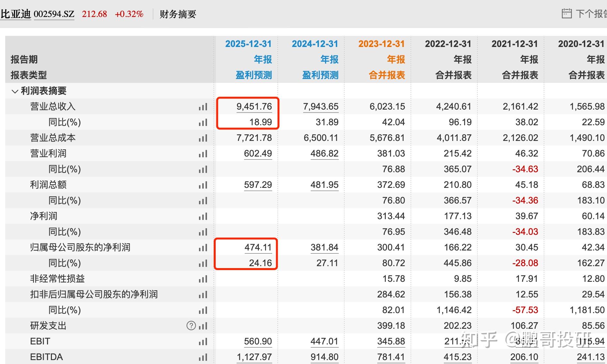Open forecast operating profit 602.49

point(258,154)
